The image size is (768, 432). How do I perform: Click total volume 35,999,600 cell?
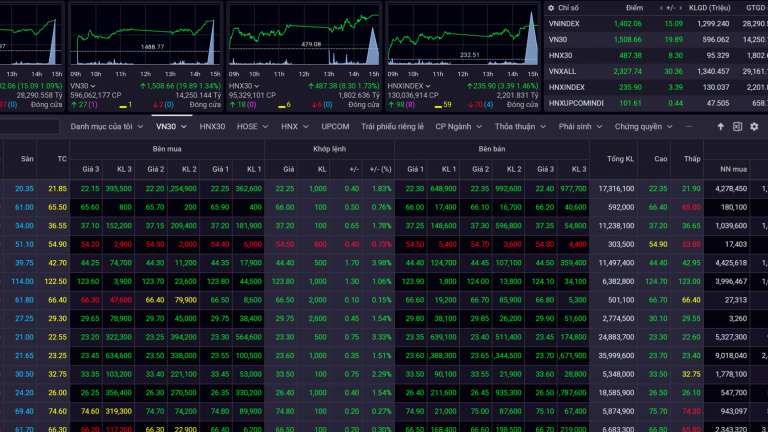[x=616, y=356]
